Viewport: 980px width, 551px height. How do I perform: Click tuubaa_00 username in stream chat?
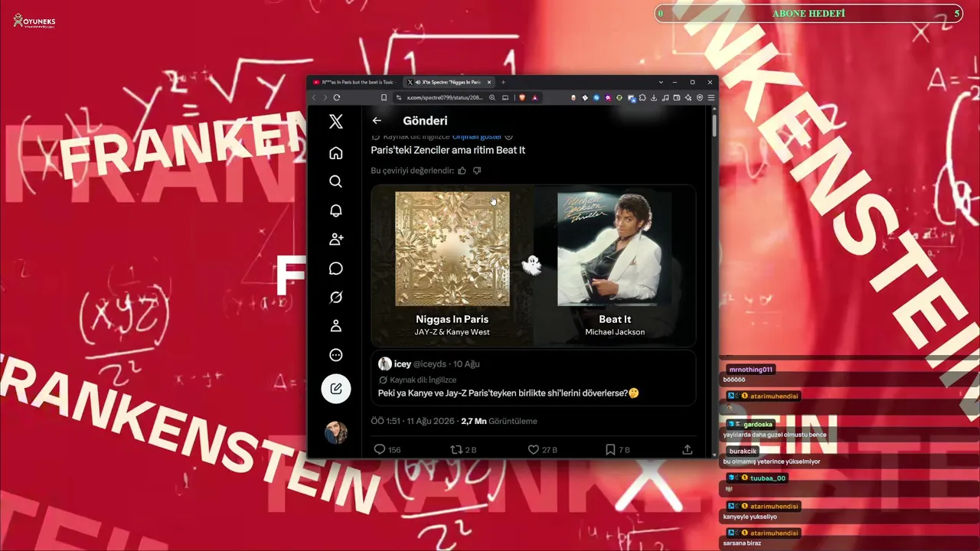[768, 478]
